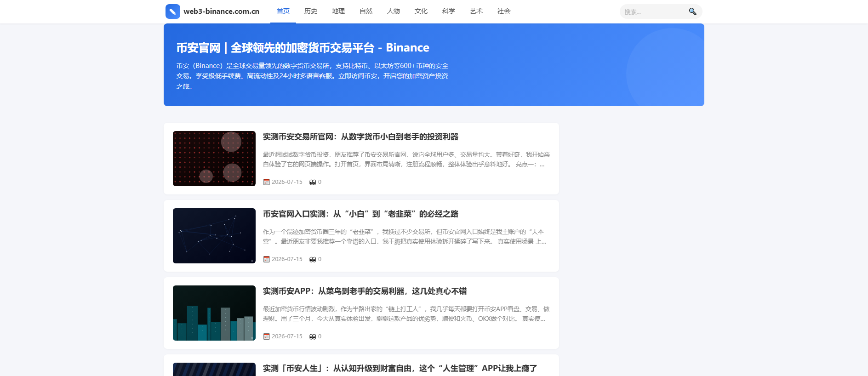Image resolution: width=868 pixels, height=376 pixels.
Task: Click red dotted thumbnail of 投资利器 article
Action: pyautogui.click(x=214, y=159)
